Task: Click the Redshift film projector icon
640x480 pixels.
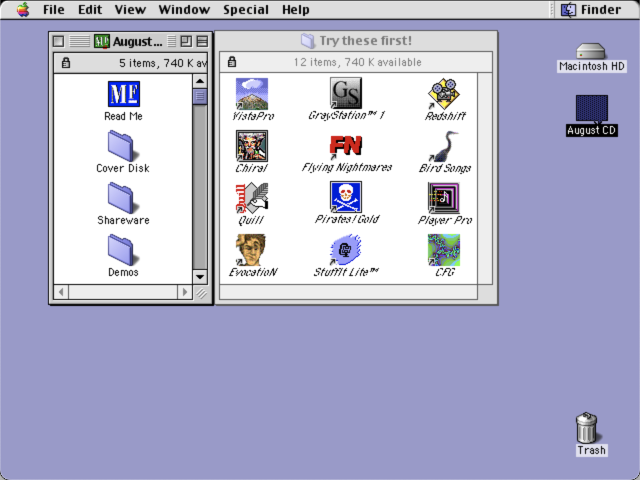Action: point(444,93)
